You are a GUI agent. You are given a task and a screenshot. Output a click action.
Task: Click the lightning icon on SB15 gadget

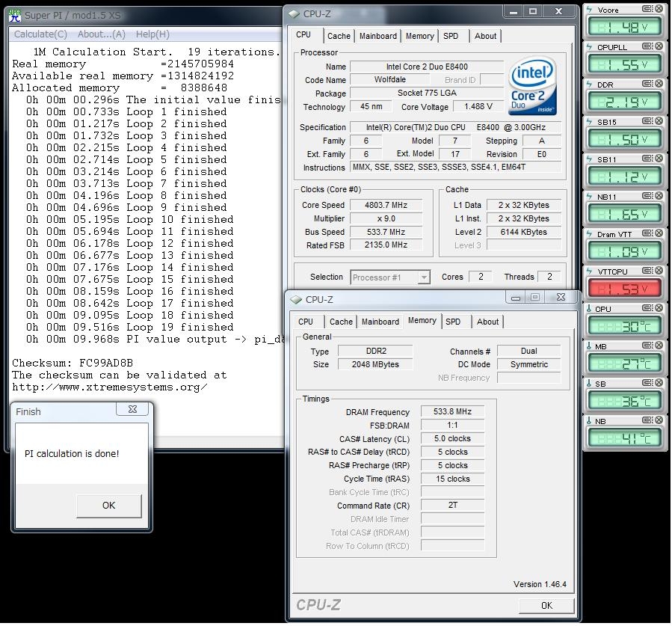(589, 122)
